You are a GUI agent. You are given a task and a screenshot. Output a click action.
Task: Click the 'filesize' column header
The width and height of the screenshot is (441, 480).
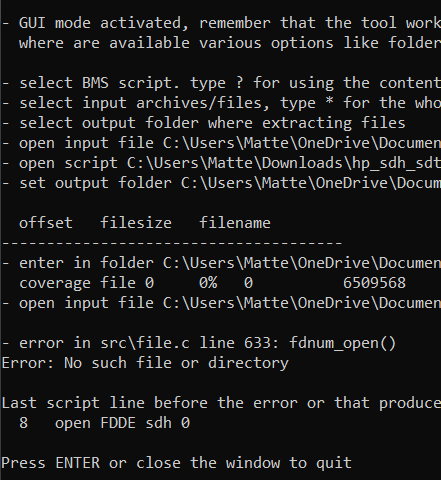pos(136,223)
